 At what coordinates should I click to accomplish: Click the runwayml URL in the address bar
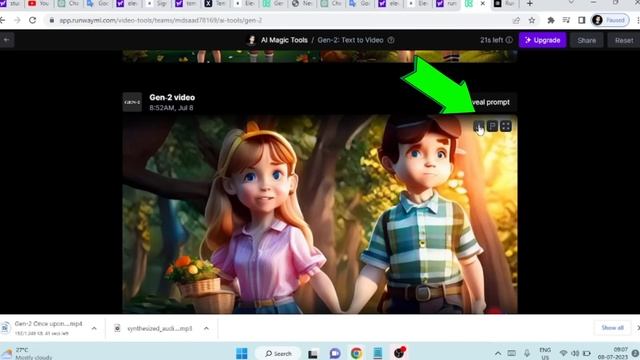(x=160, y=20)
